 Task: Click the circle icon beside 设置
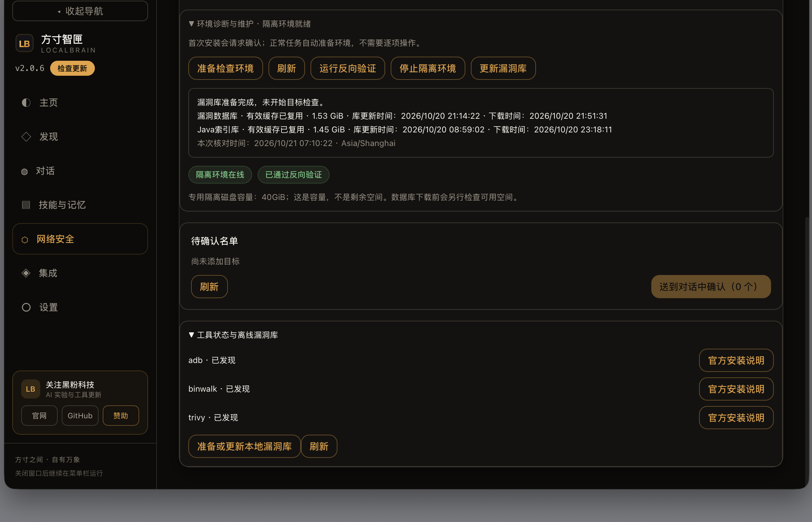pos(26,307)
